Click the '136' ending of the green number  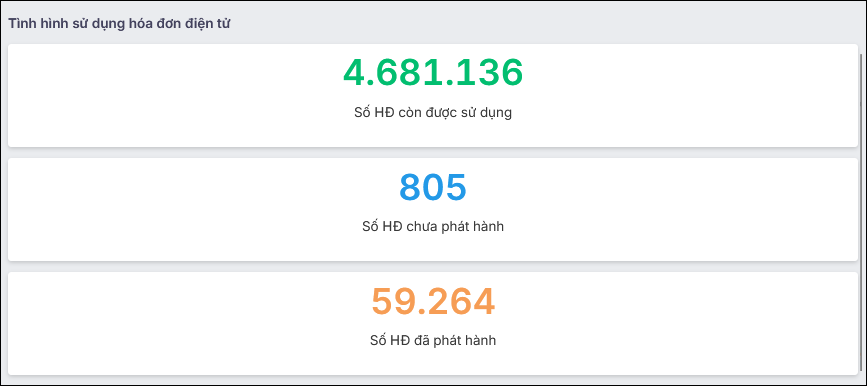tap(489, 72)
